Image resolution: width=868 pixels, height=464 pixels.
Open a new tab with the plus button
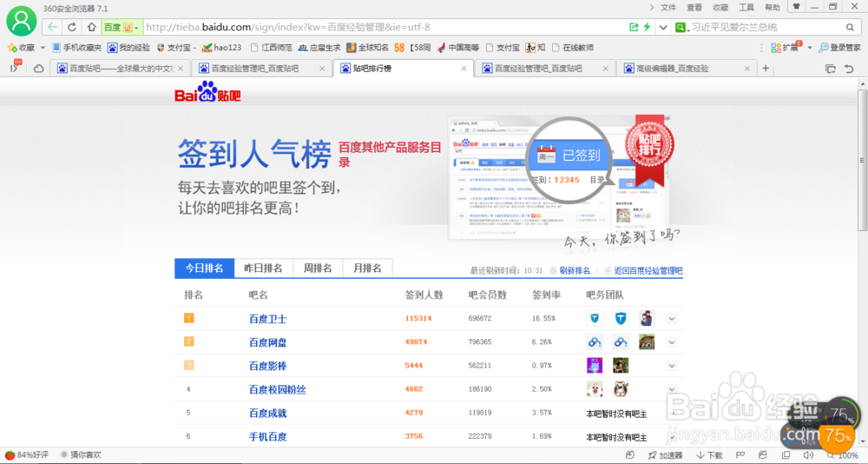(766, 68)
